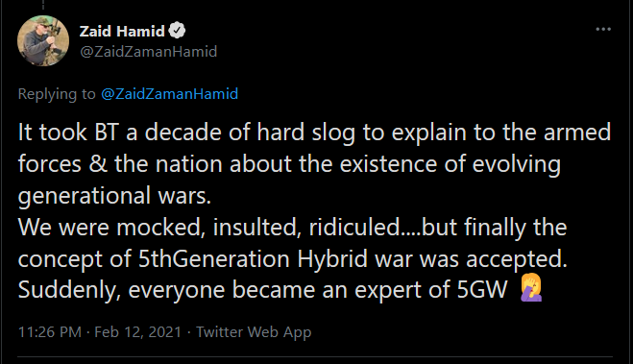This screenshot has width=633, height=364.
Task: Open the 11:26 PM timestamp
Action: click(x=50, y=332)
